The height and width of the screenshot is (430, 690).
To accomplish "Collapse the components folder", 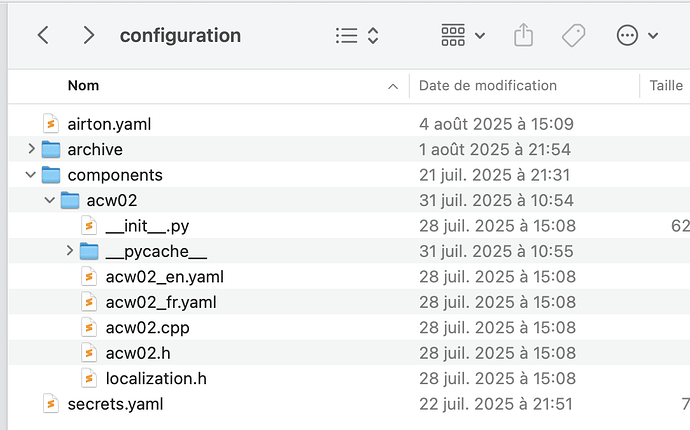I will [32, 175].
